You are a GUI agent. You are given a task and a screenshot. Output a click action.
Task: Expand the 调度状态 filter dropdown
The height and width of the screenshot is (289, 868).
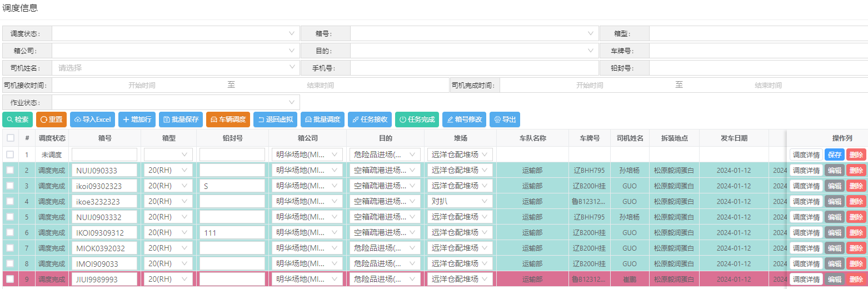tap(176, 33)
